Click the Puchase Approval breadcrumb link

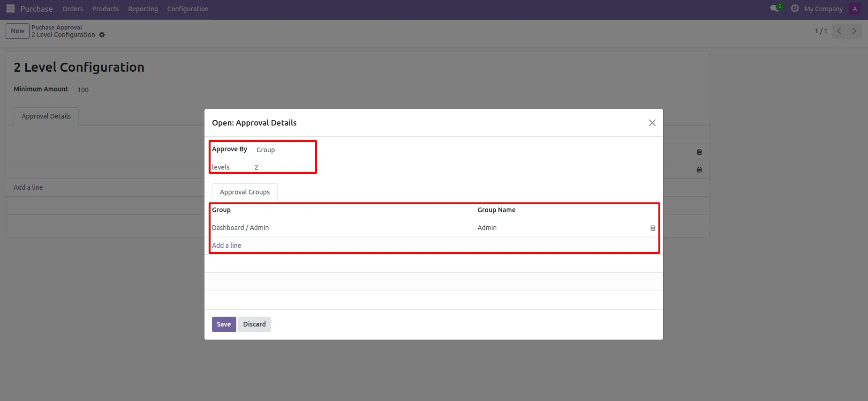coord(57,27)
